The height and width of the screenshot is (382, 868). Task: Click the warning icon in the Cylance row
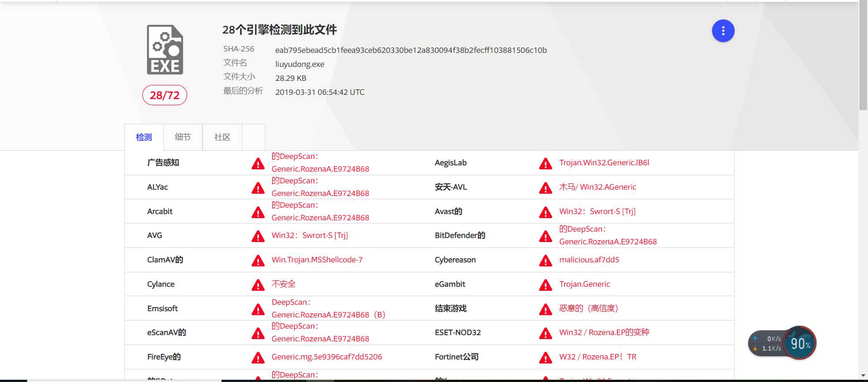(258, 285)
